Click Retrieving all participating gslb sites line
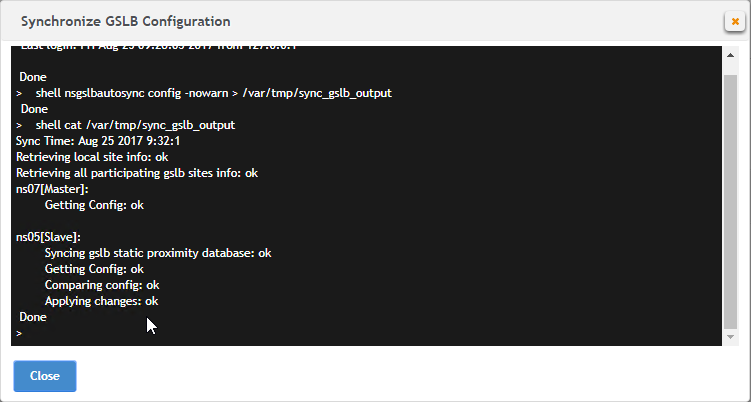This screenshot has width=751, height=402. click(x=137, y=173)
